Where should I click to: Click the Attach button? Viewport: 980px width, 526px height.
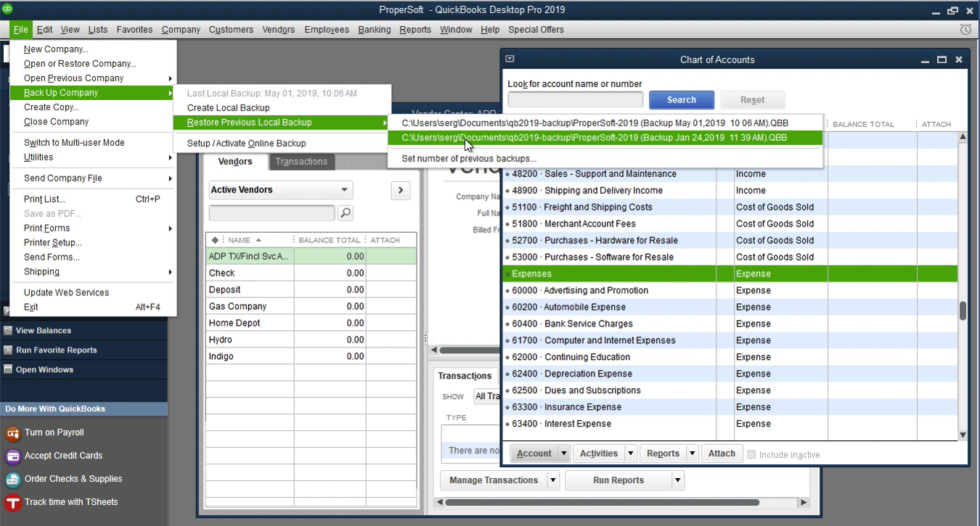[722, 453]
